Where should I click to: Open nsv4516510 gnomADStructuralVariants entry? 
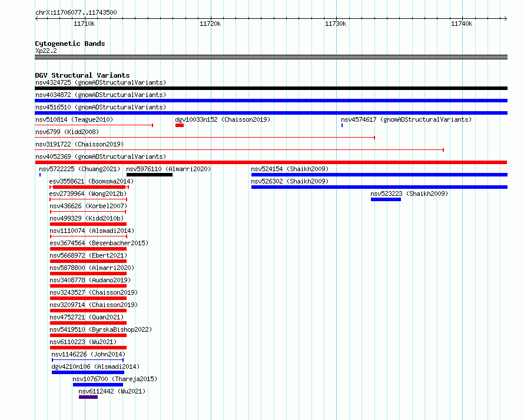[x=101, y=107]
